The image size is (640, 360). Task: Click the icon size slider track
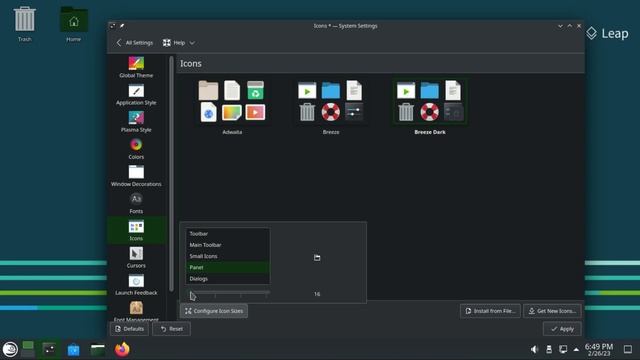click(229, 293)
